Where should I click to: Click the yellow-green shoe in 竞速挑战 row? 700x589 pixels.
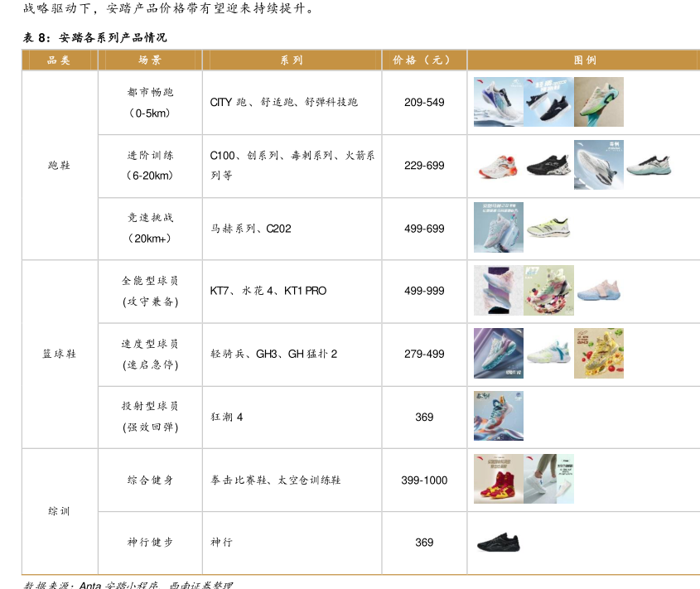548,227
